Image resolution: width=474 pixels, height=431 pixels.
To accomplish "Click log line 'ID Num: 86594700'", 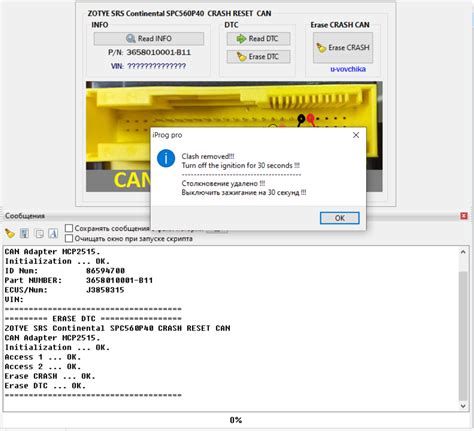I will pos(65,271).
